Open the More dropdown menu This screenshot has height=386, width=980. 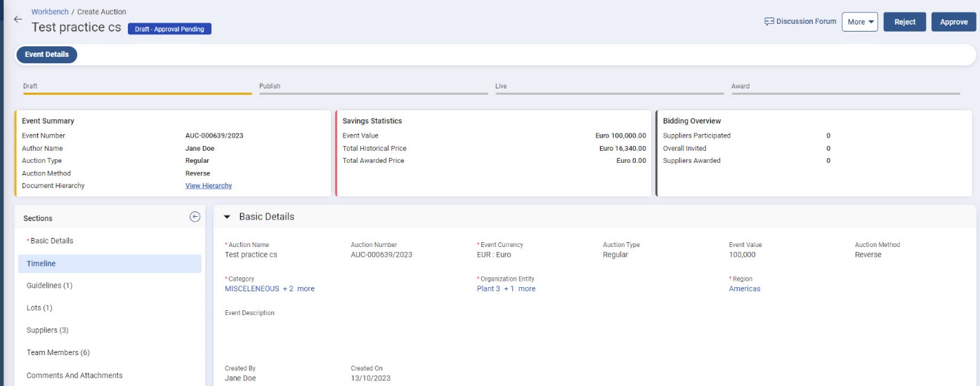860,22
